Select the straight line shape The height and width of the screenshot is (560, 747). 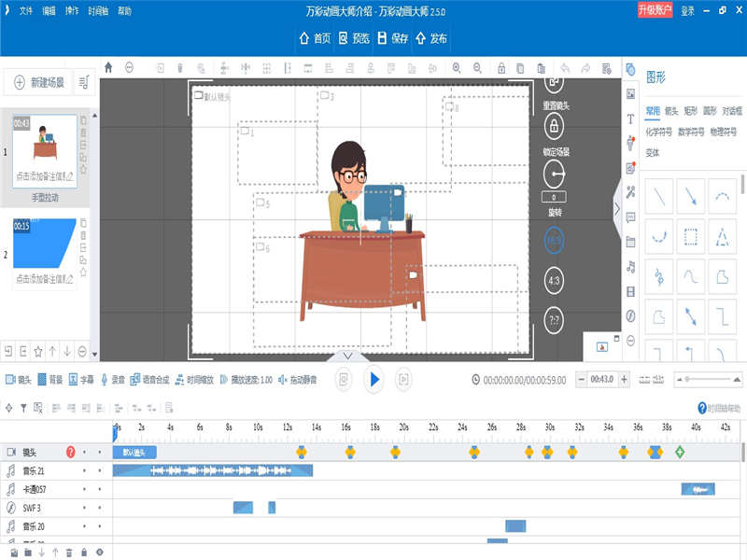659,196
